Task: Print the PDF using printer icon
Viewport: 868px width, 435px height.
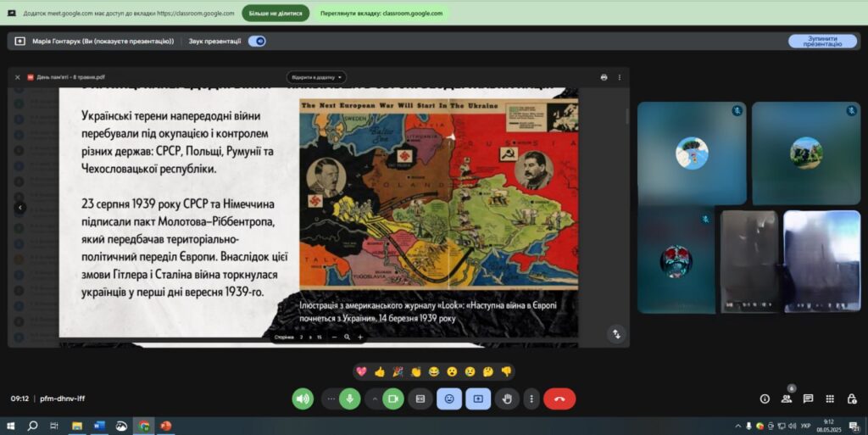Action: tap(604, 77)
